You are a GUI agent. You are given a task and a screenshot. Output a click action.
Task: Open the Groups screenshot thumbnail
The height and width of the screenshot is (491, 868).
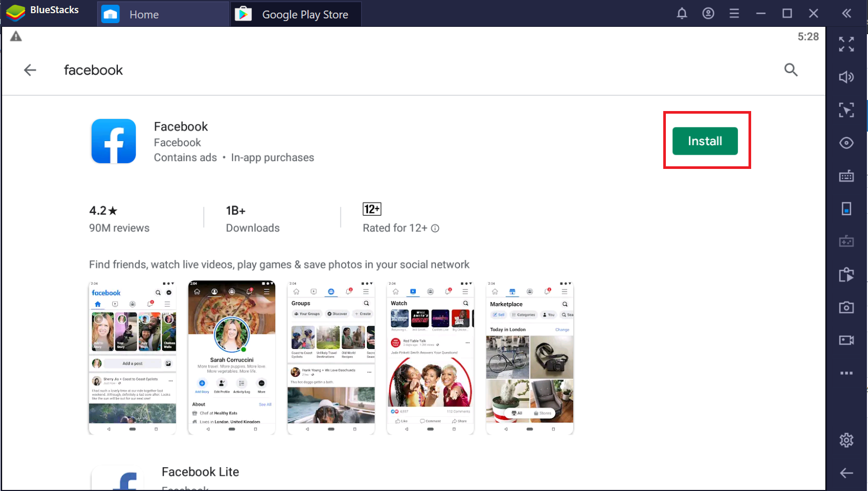click(331, 358)
